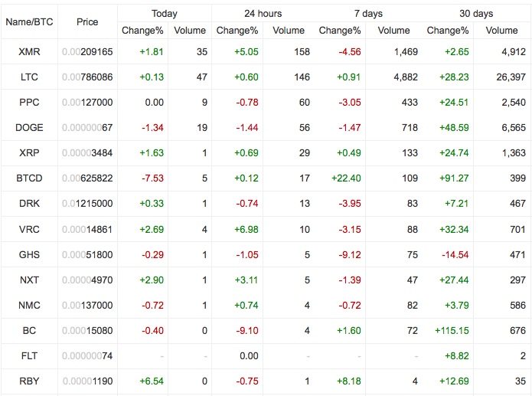Open the BTCD market row
This screenshot has height=396, width=532.
(266, 178)
